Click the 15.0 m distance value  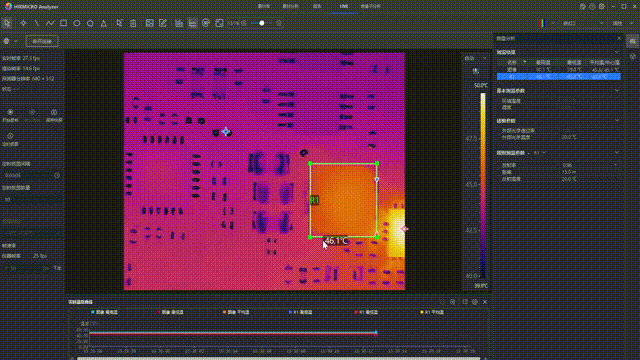569,172
